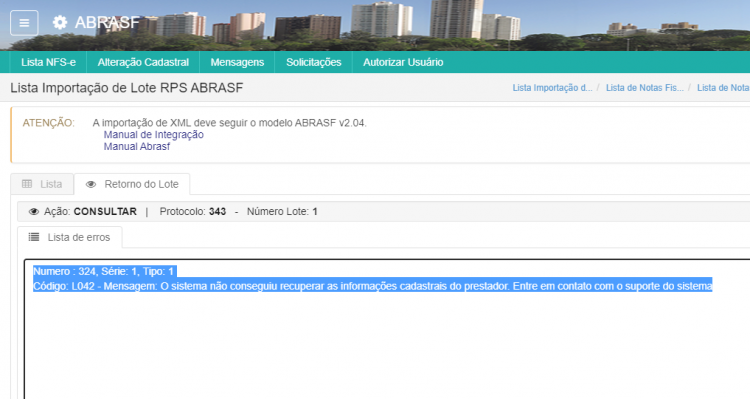Viewport: 750px width, 399px height.
Task: Switch to the Lista tab
Action: [42, 184]
